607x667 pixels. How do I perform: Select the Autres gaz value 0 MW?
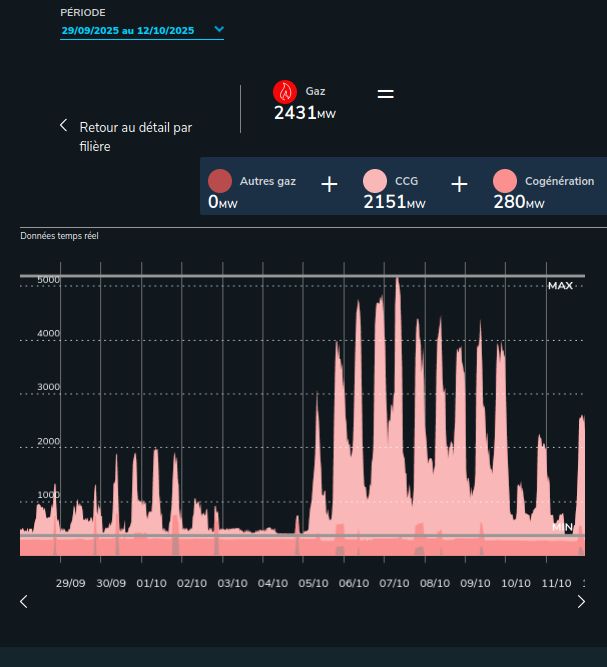[222, 202]
